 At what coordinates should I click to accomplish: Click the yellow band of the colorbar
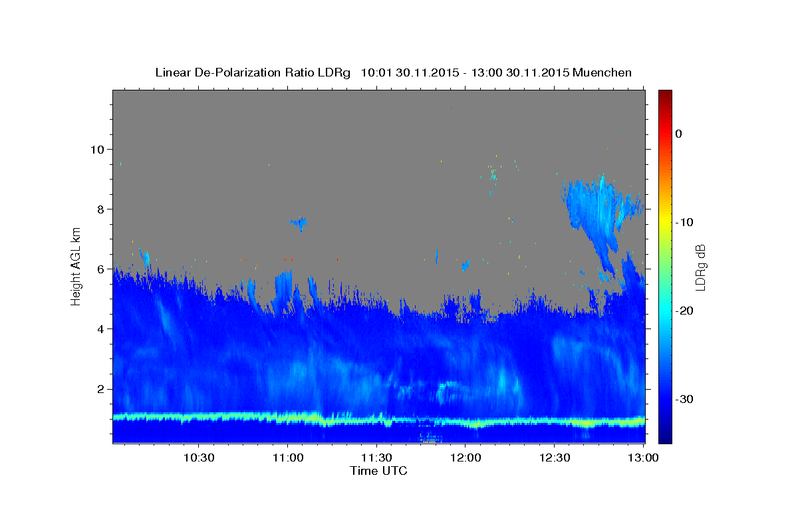(x=665, y=222)
